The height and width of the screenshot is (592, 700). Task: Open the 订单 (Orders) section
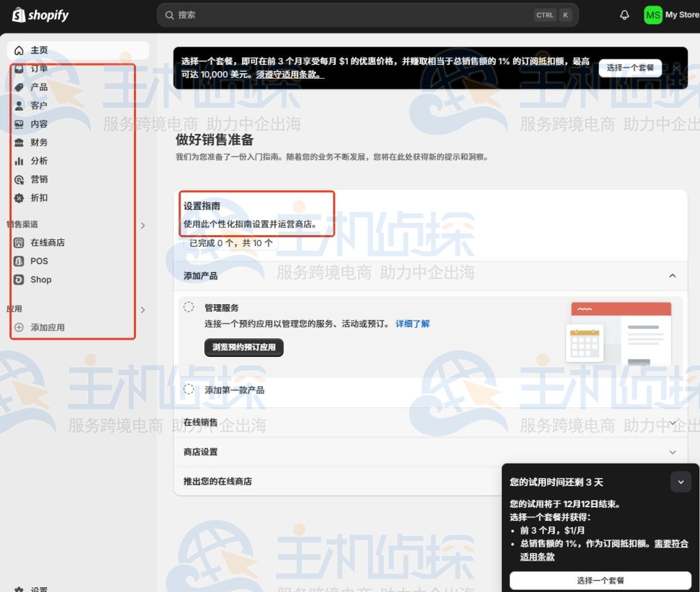[x=38, y=68]
